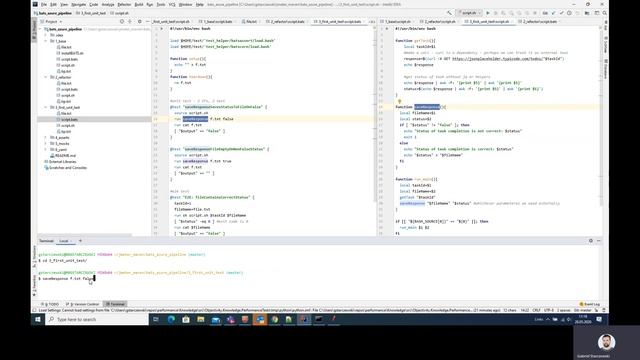The width and height of the screenshot is (640, 360).
Task: Open the File menu
Action: (44, 4)
